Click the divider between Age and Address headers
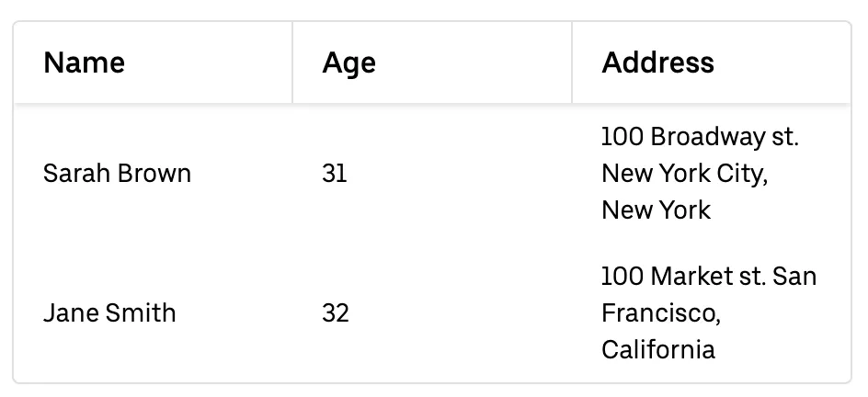Image resolution: width=868 pixels, height=397 pixels. pyautogui.click(x=572, y=63)
